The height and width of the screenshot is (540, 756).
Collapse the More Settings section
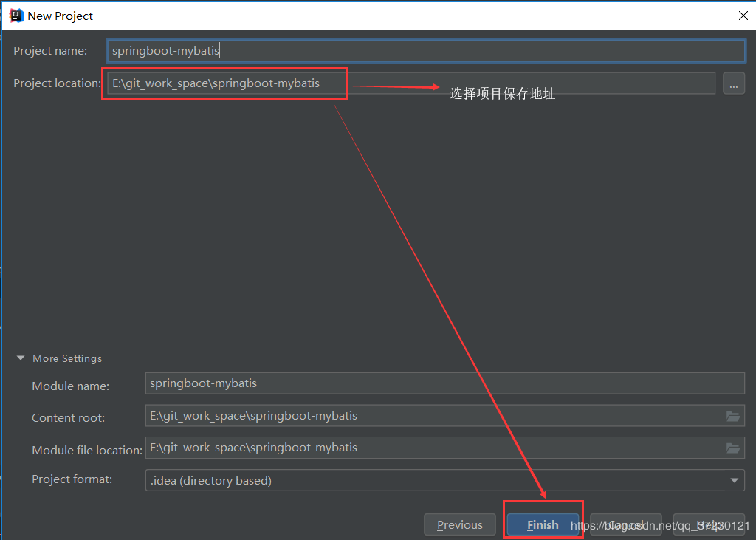coord(21,358)
